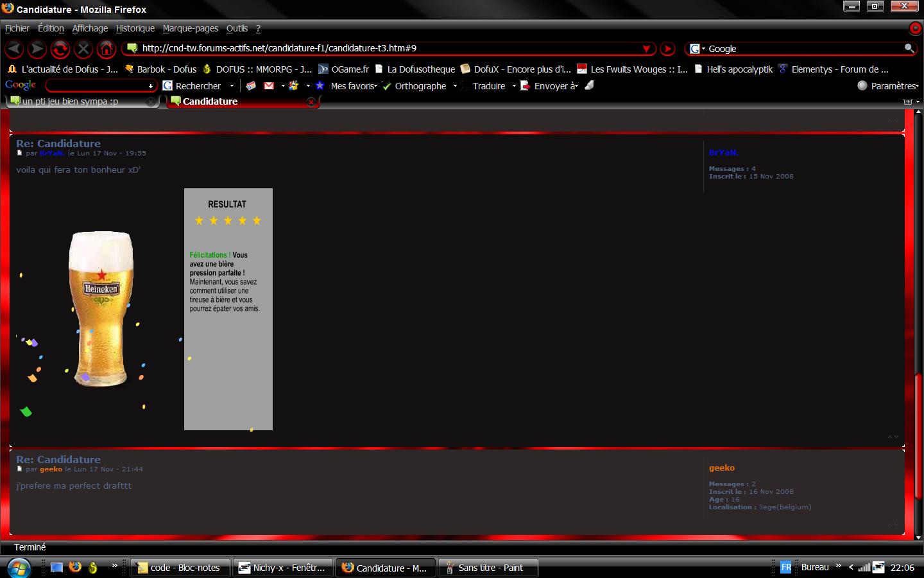Open the Historique menu
924x578 pixels.
click(135, 28)
